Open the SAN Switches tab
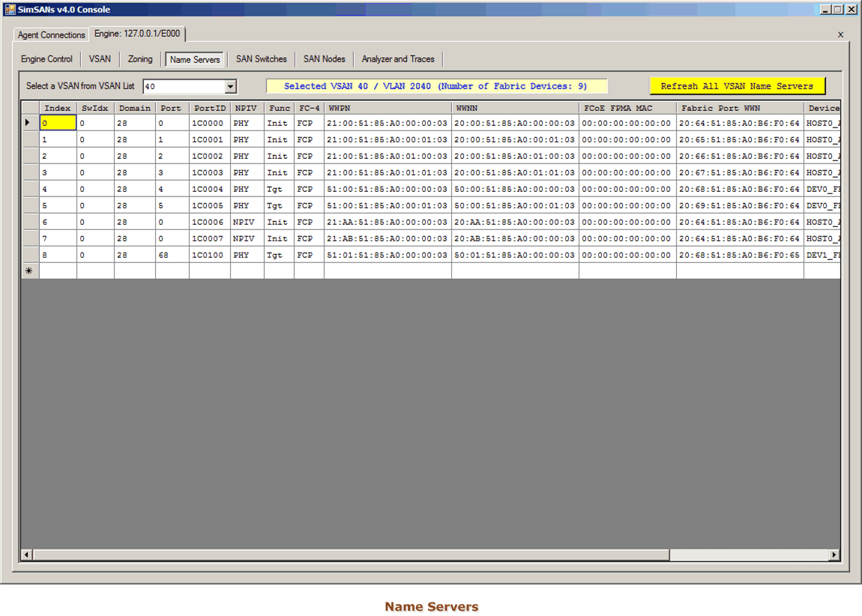Viewport: 862px width, 616px height. (261, 59)
